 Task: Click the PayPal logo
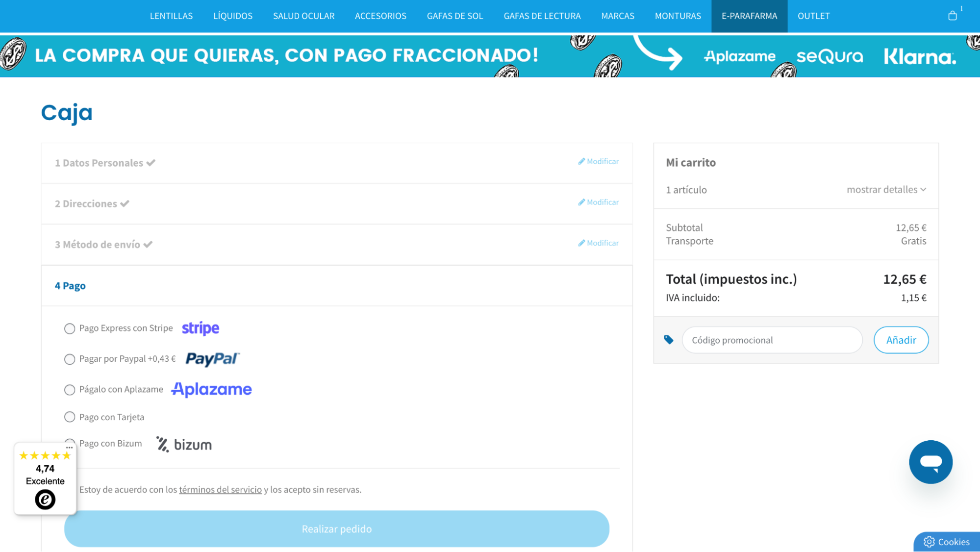click(212, 359)
